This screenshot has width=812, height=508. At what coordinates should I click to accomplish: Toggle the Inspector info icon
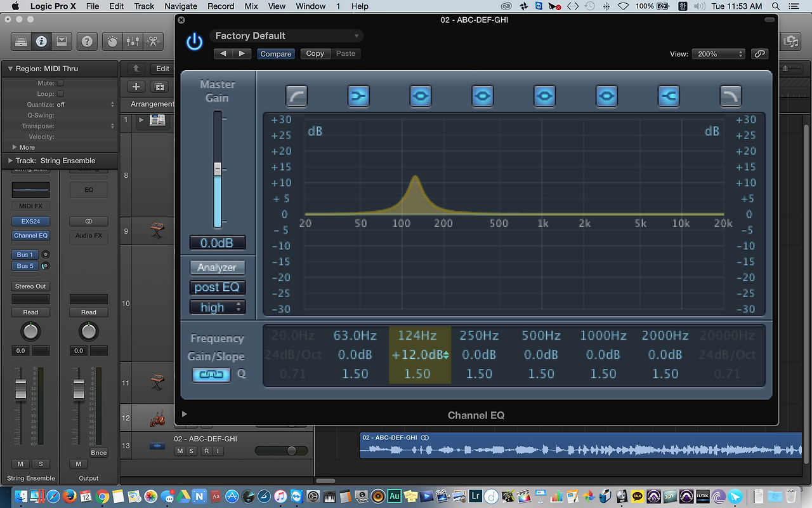click(41, 41)
